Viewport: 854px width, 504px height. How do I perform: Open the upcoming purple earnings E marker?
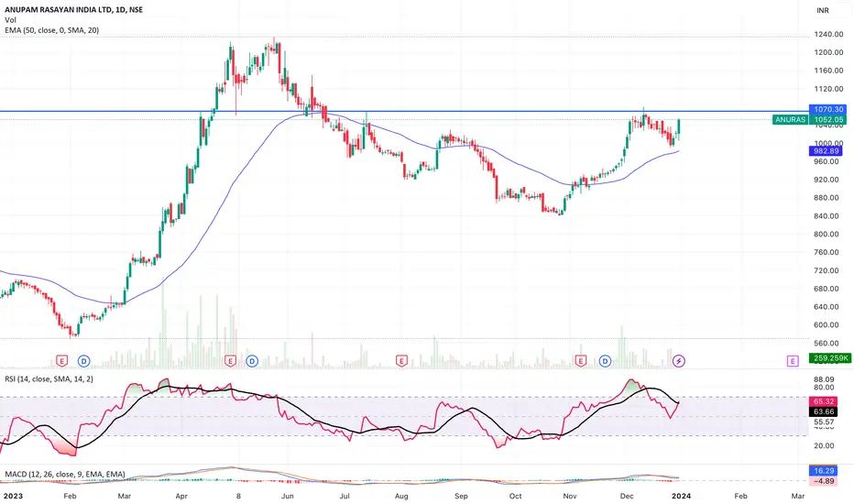point(793,361)
